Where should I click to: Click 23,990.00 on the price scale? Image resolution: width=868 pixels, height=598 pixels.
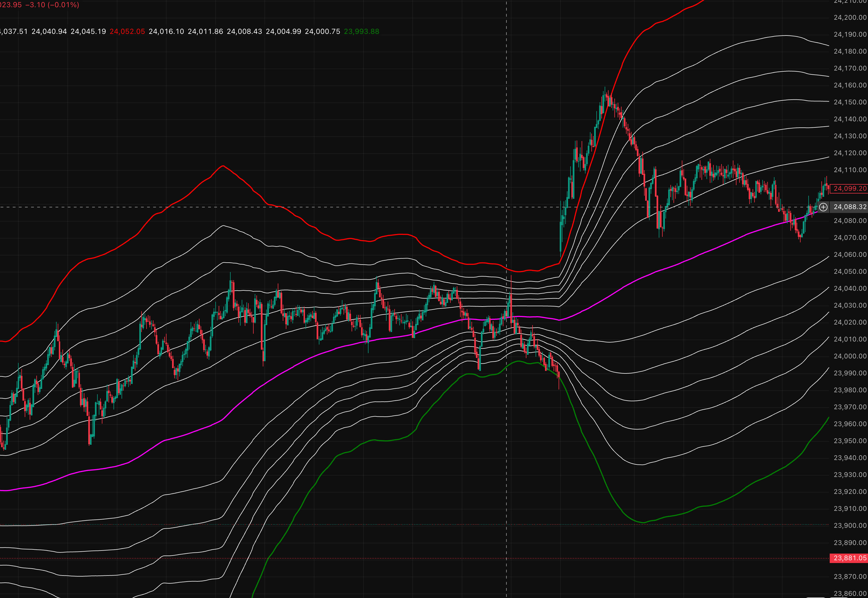tap(850, 373)
